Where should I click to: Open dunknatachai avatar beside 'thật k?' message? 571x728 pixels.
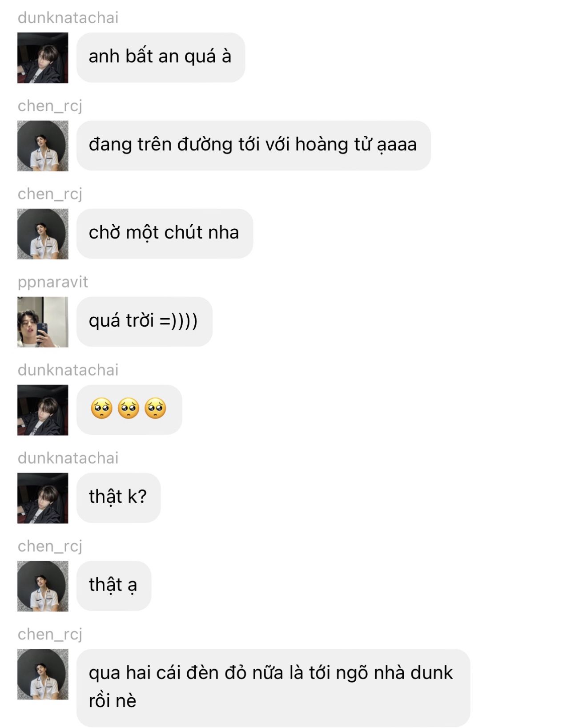(x=43, y=498)
